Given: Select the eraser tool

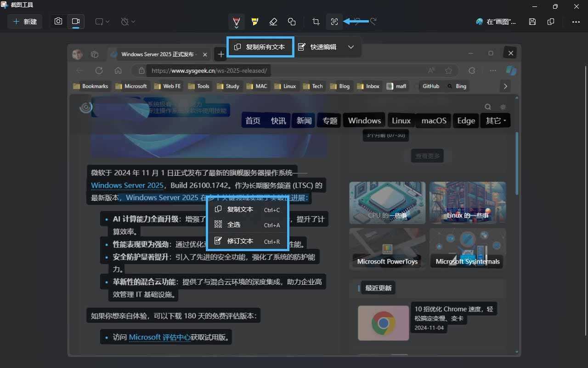Looking at the screenshot, I should coord(273,22).
